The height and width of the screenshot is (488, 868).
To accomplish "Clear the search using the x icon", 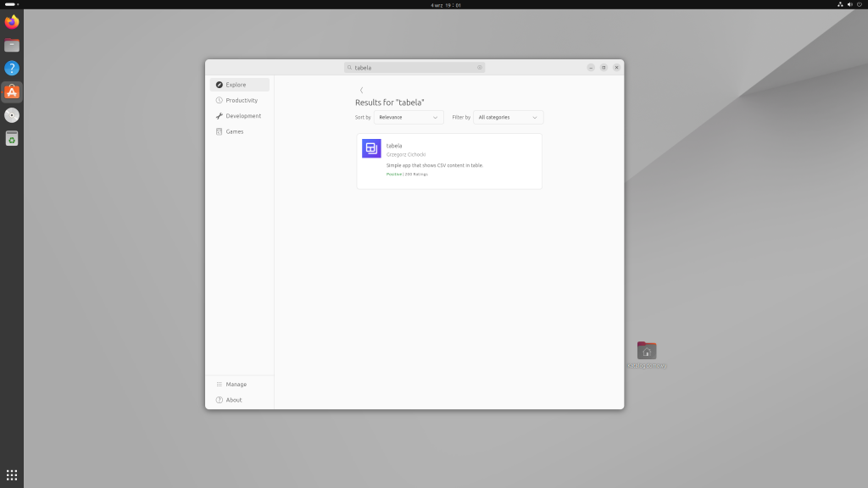I will pos(479,67).
